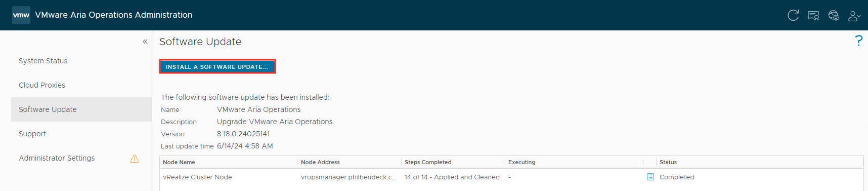This screenshot has height=191, width=868.
Task: Go to System Status
Action: 43,61
